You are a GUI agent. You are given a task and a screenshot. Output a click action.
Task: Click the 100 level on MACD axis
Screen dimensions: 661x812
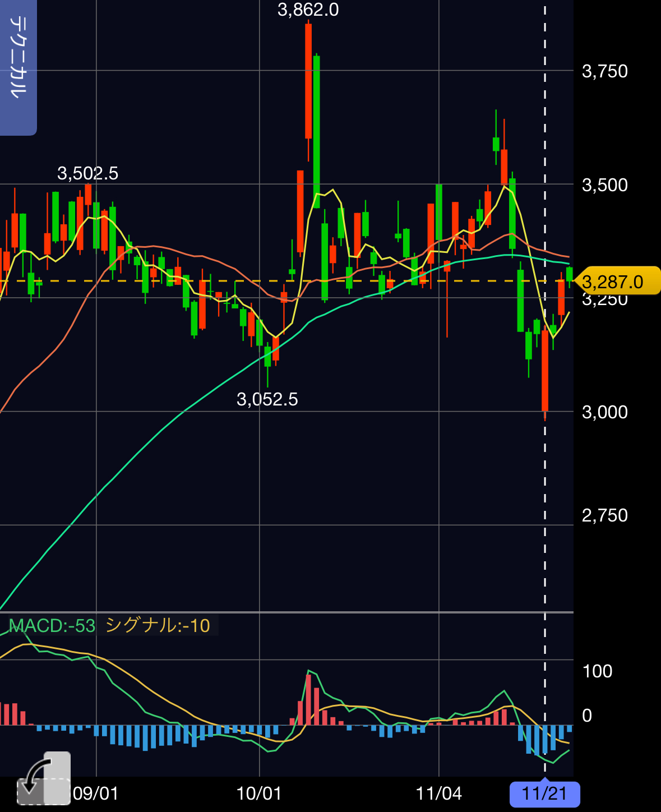597,671
